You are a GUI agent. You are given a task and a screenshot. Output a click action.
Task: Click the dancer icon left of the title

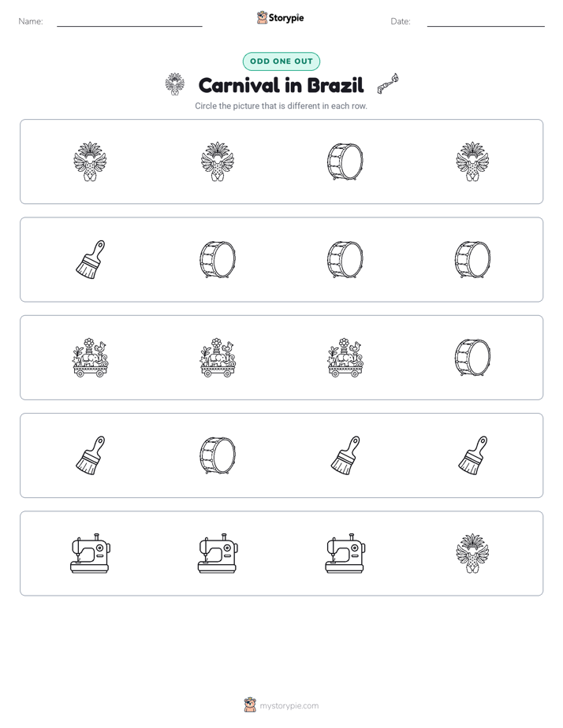(175, 84)
